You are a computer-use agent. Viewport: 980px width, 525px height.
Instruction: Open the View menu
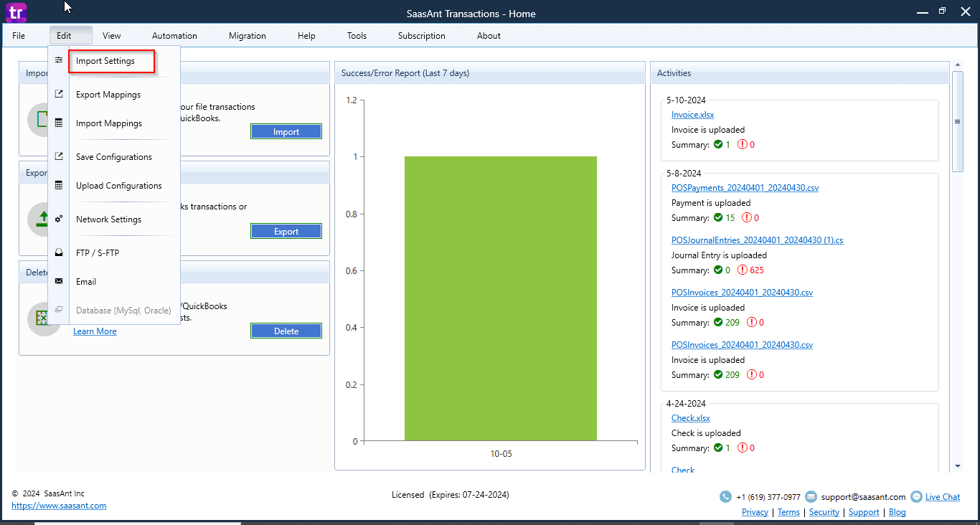(111, 36)
